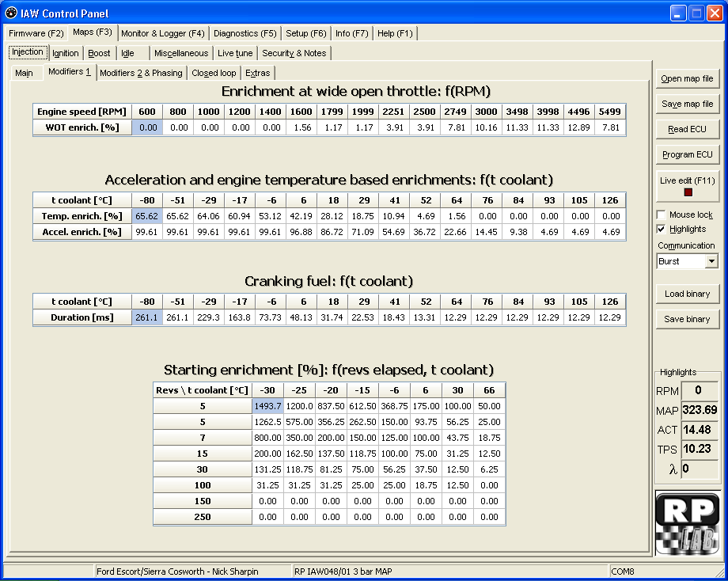Viewport: 728px width, 581px height.
Task: Switch to the Live tune sub-tab
Action: pos(235,53)
